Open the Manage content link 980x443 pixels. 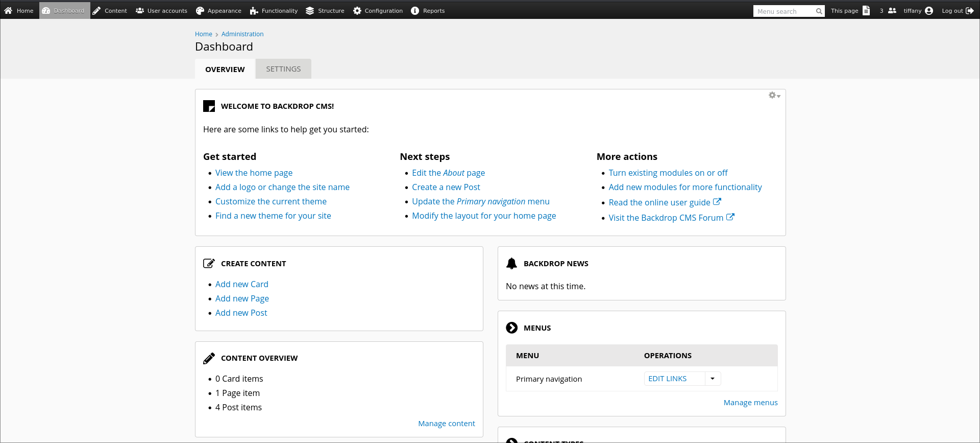click(446, 424)
